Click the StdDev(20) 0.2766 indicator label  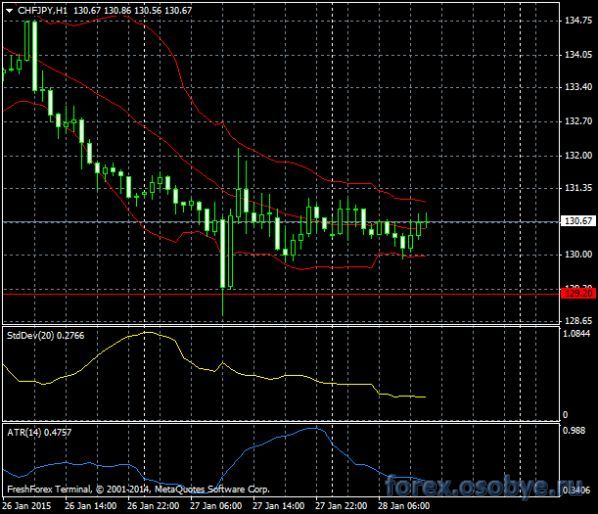[45, 336]
